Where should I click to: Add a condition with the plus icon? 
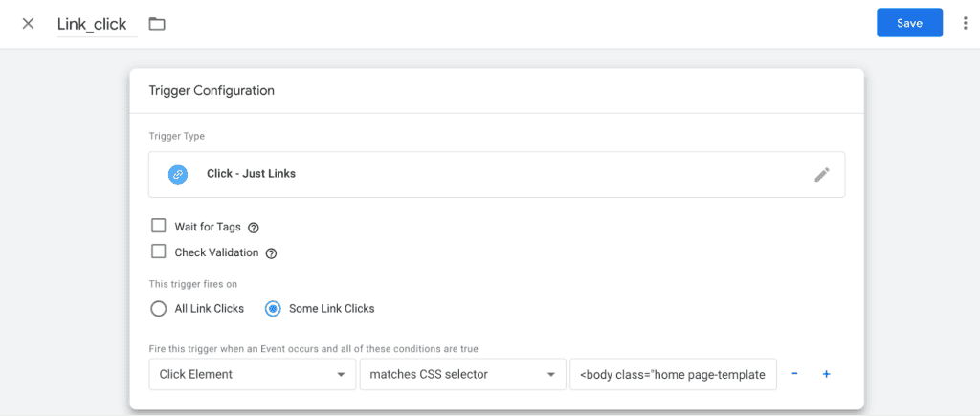(x=826, y=374)
